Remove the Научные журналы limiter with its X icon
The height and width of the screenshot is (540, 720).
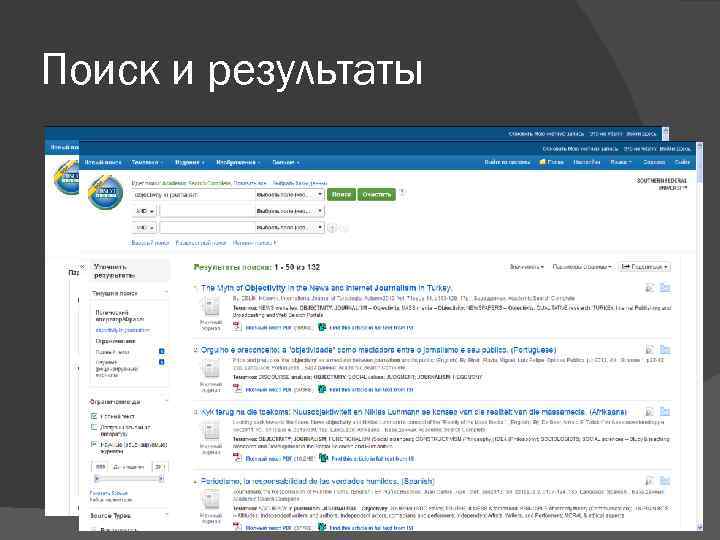tap(161, 362)
